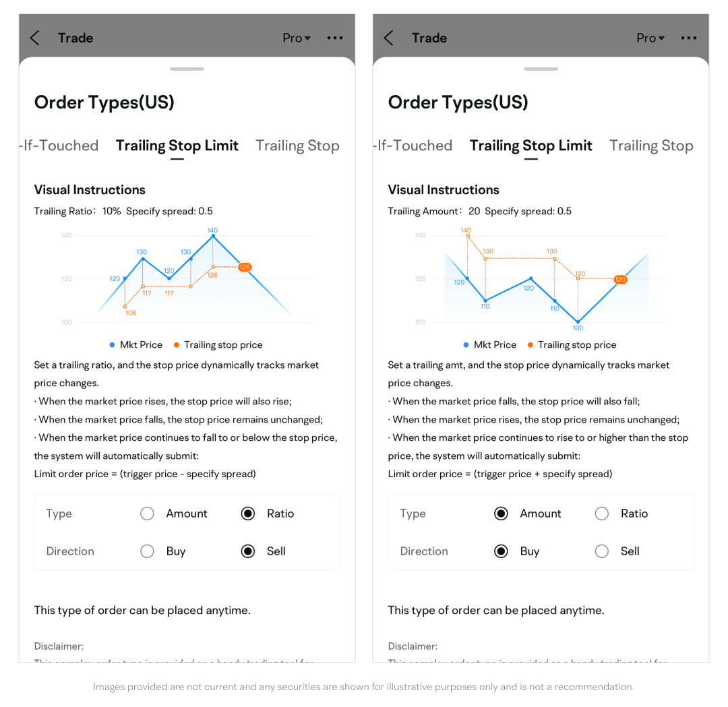This screenshot has width=728, height=707.
Task: Expand the Pro dropdown in right panel
Action: [650, 38]
